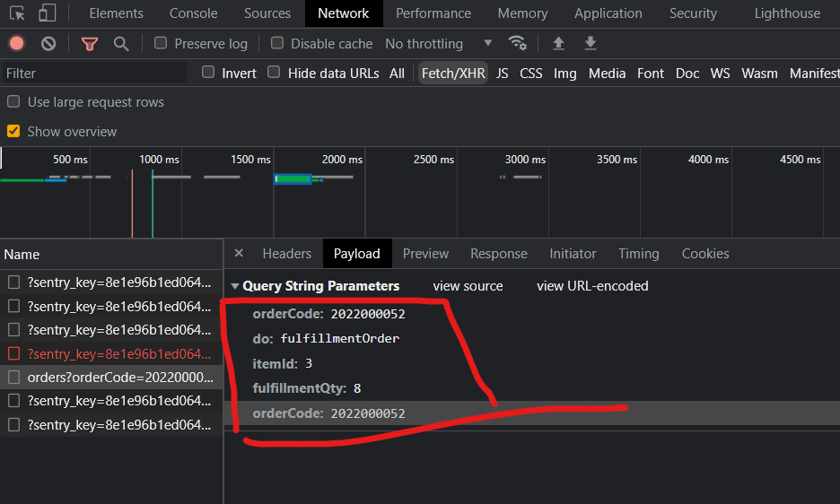Image resolution: width=840 pixels, height=504 pixels.
Task: Collapse Query String Parameters section
Action: pos(234,286)
